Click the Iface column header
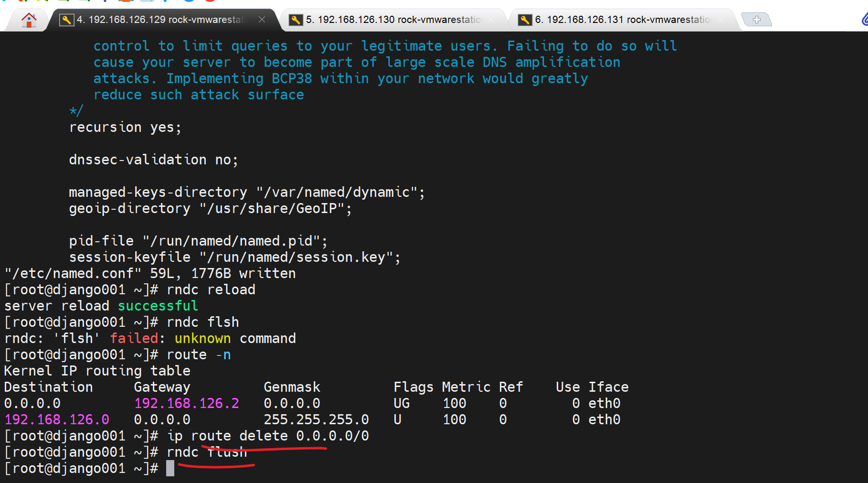 [609, 387]
